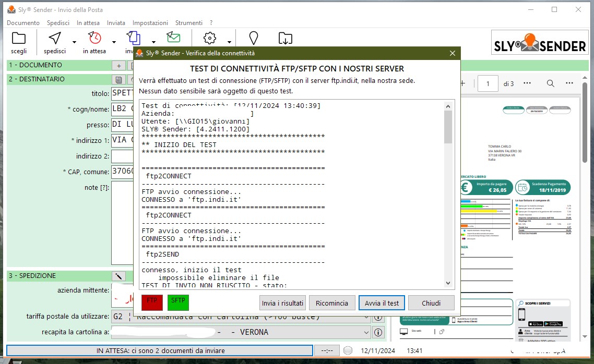This screenshot has height=364, width=594.
Task: Click info icon next to tariffa postale
Action: 378,317
